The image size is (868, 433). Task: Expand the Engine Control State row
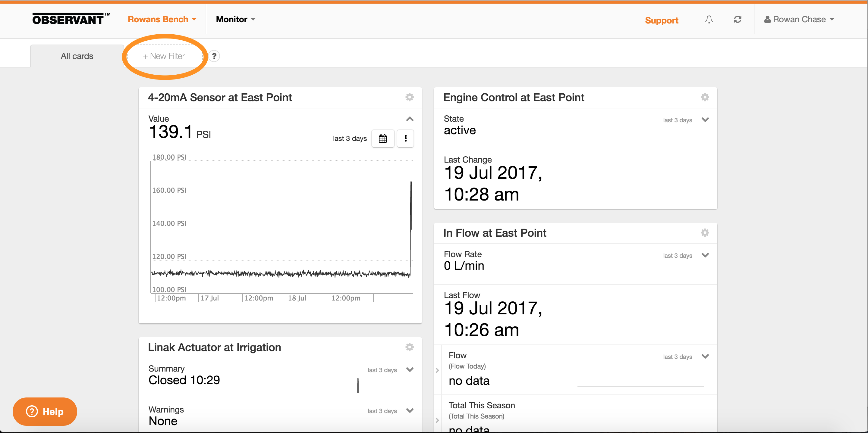pos(705,120)
